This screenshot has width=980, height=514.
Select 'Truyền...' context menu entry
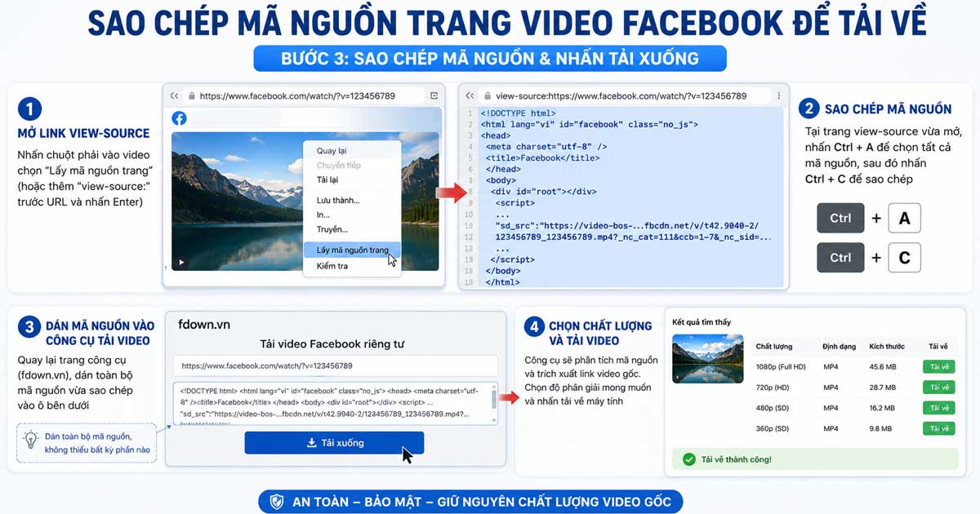(x=332, y=229)
